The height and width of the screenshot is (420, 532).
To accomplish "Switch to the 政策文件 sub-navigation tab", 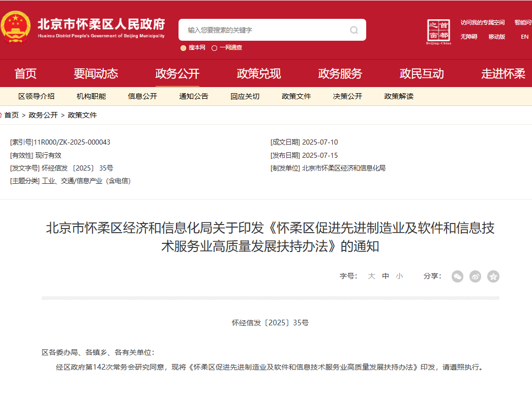I will tap(296, 96).
